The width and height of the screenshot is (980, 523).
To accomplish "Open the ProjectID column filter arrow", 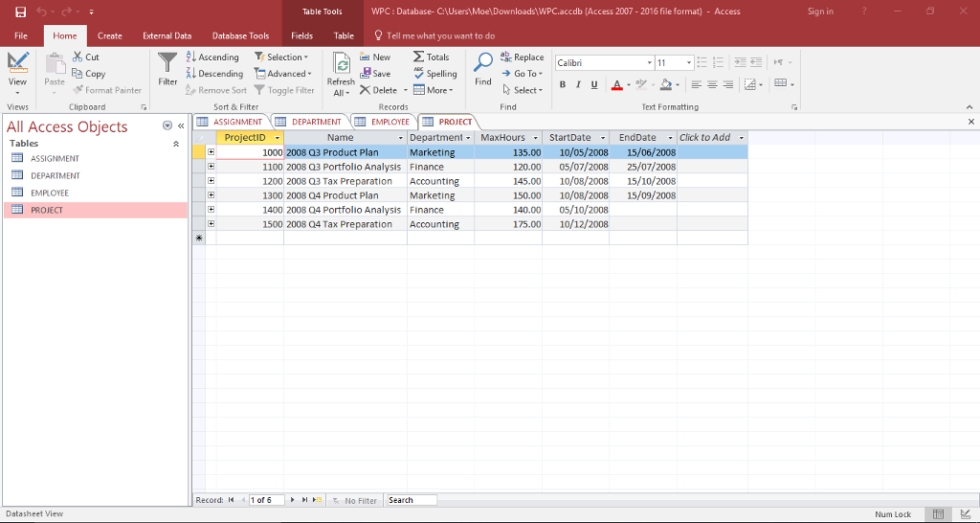I will 277,138.
